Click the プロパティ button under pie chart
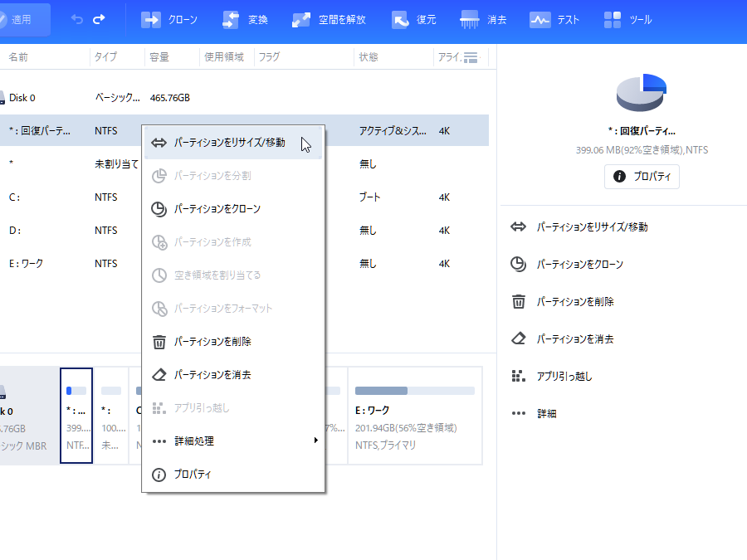This screenshot has height=560, width=747. [642, 177]
